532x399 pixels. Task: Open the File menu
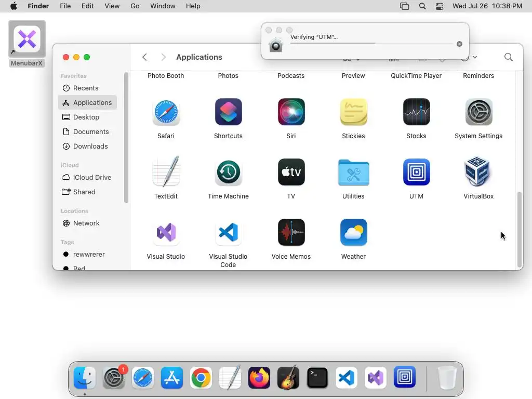65,6
